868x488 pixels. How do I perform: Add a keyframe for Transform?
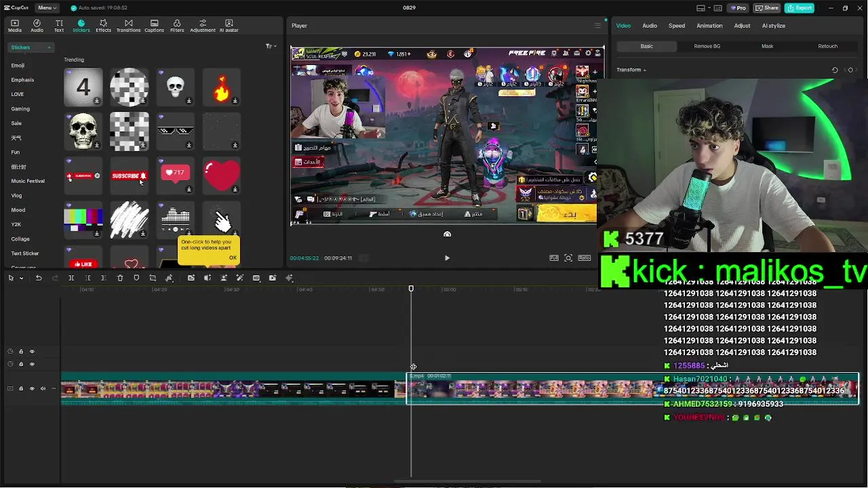[850, 70]
